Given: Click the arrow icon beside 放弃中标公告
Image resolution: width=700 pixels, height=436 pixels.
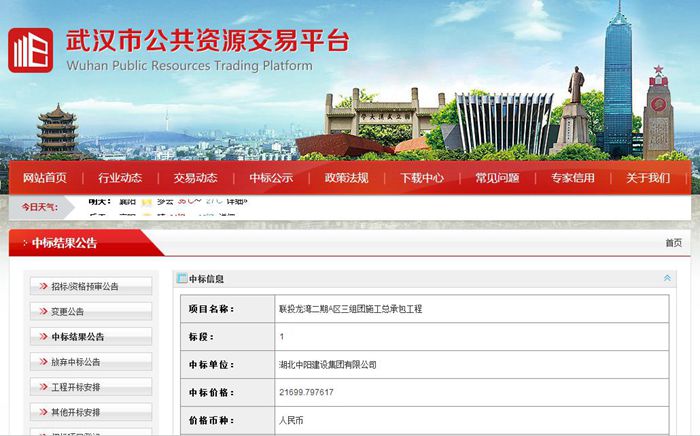Looking at the screenshot, I should (43, 362).
